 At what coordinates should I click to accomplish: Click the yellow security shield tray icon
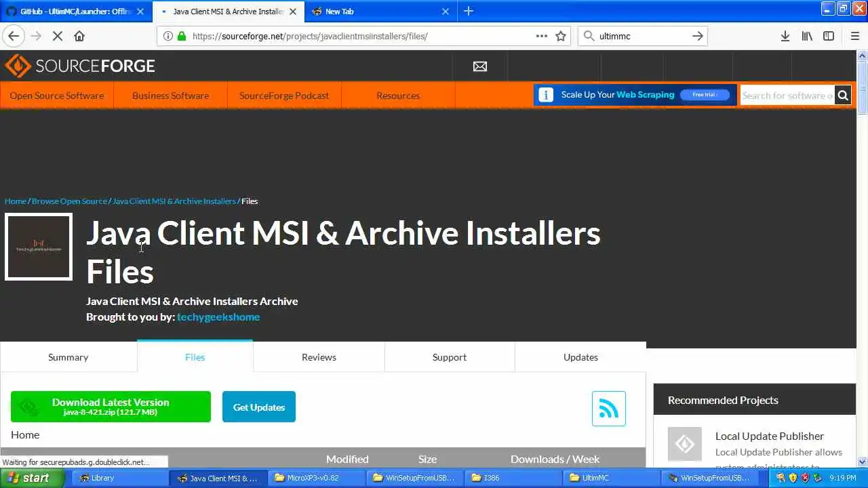[x=793, y=478]
